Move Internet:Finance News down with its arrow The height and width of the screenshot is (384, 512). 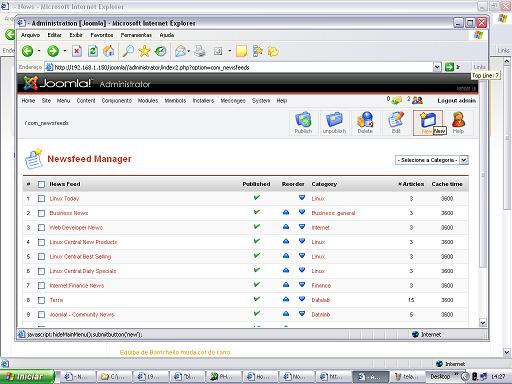click(x=302, y=285)
